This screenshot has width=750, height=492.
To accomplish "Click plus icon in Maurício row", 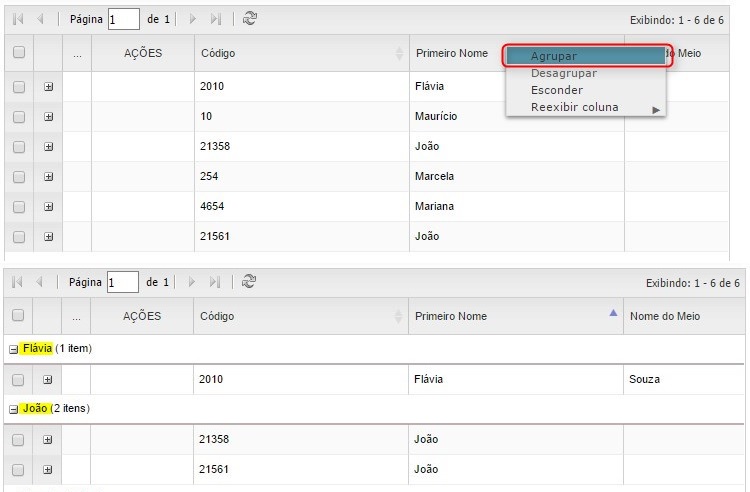I will click(48, 117).
